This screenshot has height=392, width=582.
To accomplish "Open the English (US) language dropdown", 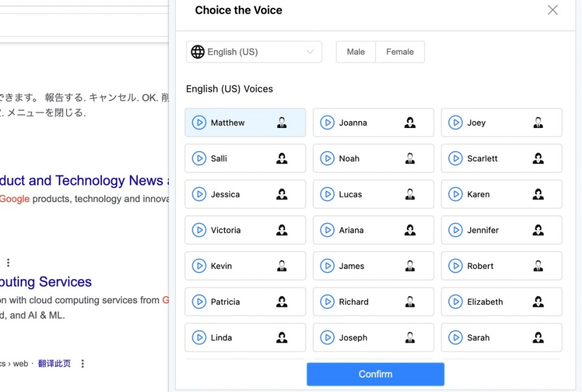I will (x=254, y=52).
